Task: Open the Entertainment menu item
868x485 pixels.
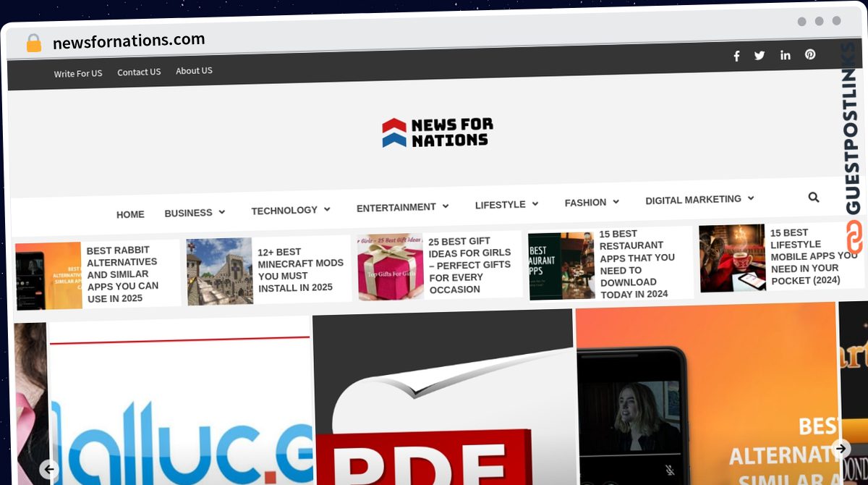Action: click(x=396, y=208)
